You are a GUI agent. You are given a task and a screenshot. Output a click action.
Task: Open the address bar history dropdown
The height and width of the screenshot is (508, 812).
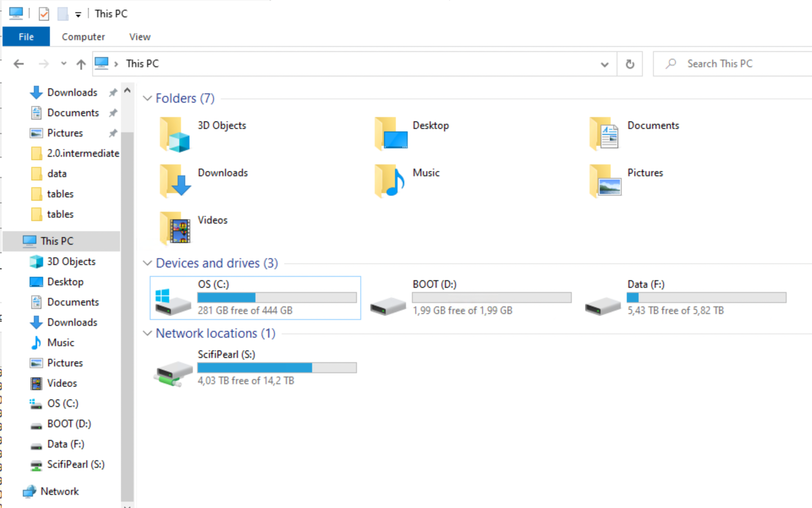604,64
